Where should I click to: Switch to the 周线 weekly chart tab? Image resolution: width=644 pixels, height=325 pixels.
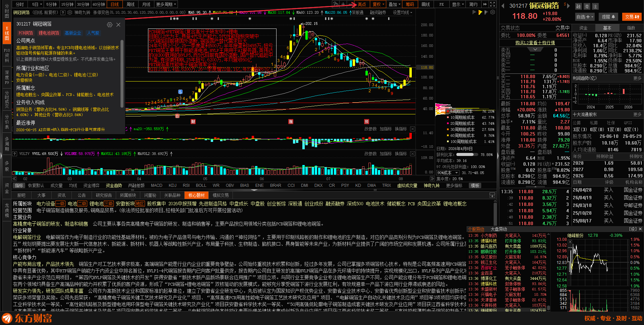pos(131,4)
